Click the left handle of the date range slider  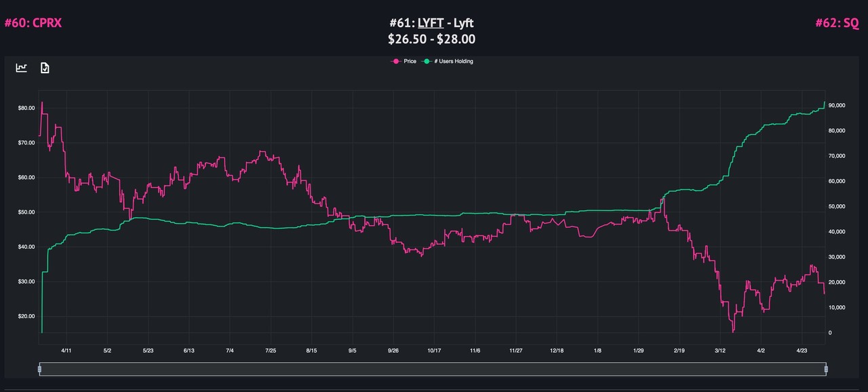[40, 369]
